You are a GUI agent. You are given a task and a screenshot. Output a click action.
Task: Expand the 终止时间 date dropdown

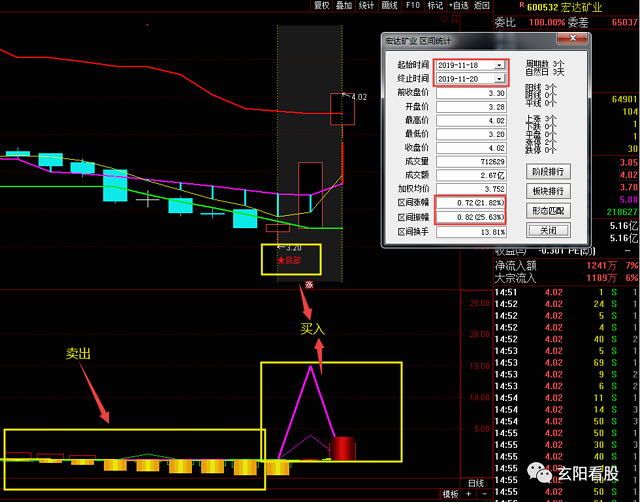pyautogui.click(x=499, y=79)
